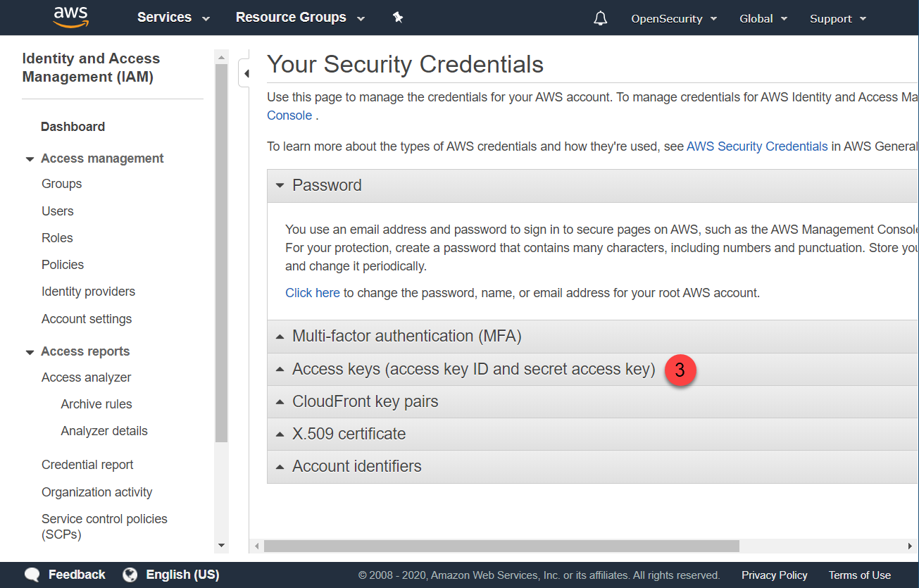Click the Console link in description
This screenshot has width=919, height=588.
(x=289, y=115)
